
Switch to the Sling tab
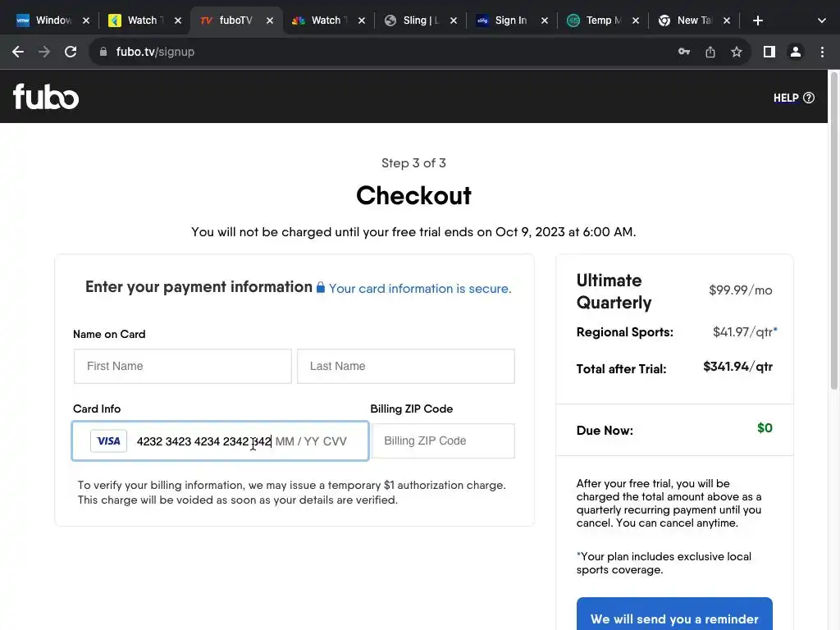click(420, 21)
